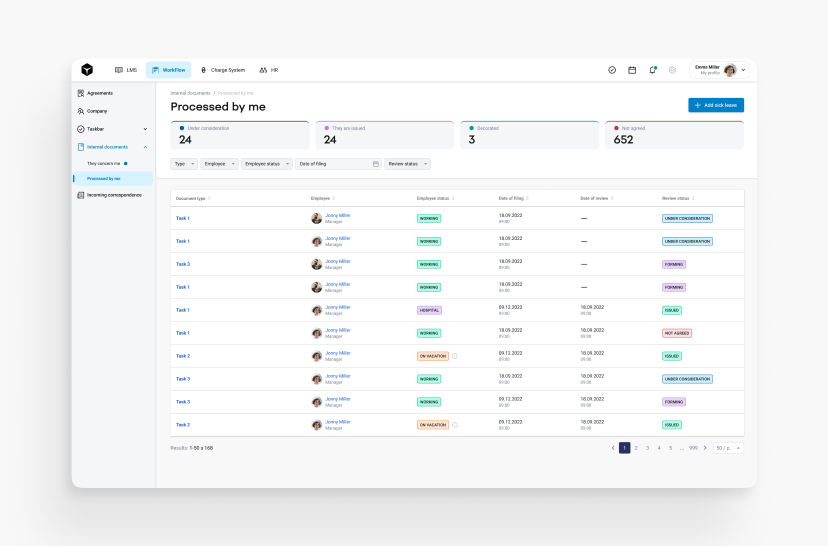Expand the Review status filter dropdown
Image resolution: width=828 pixels, height=546 pixels.
click(x=407, y=163)
